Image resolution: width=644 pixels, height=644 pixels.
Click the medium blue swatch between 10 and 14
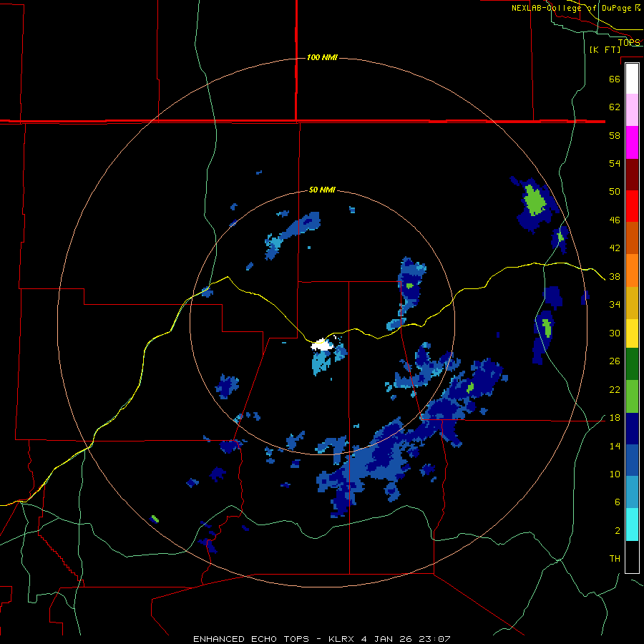[x=632, y=460]
